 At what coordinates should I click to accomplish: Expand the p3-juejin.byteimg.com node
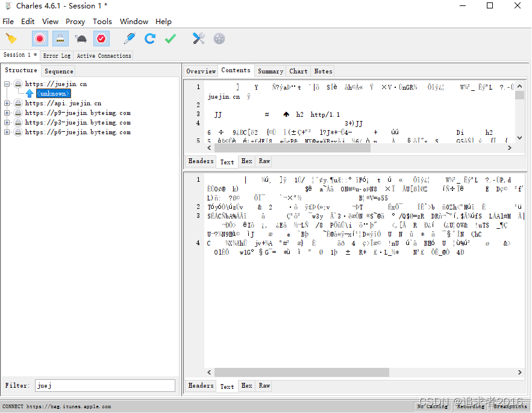[x=7, y=122]
